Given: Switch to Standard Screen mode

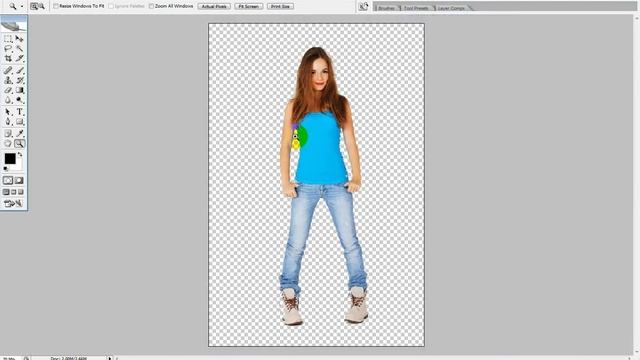Looking at the screenshot, I should tap(6, 192).
